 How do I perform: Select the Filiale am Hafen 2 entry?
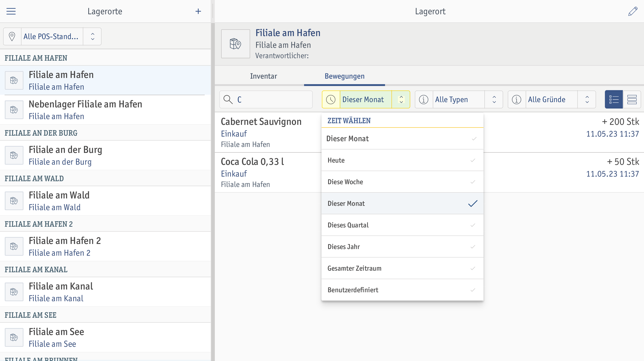click(x=105, y=246)
